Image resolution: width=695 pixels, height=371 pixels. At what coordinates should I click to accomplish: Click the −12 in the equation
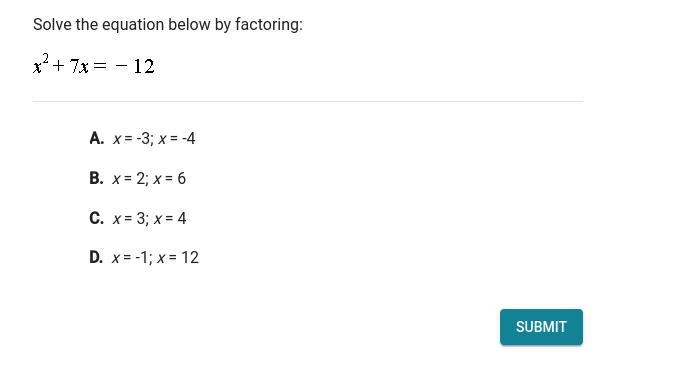[135, 66]
